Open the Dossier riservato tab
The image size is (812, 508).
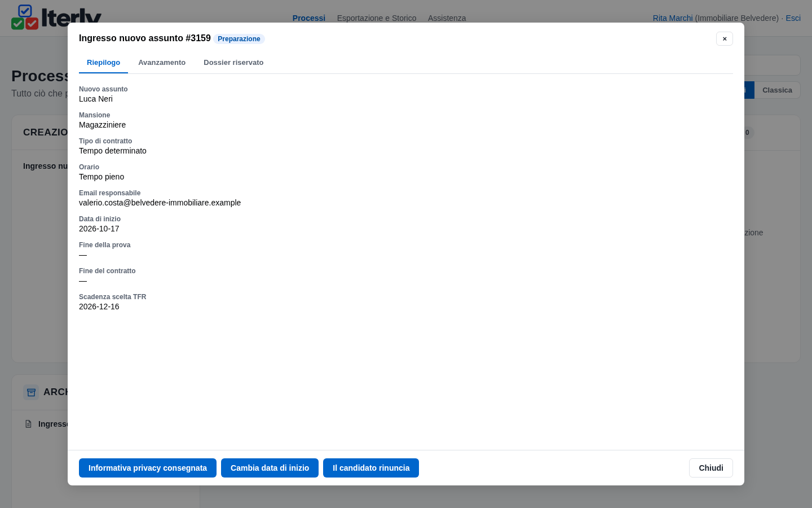[233, 63]
